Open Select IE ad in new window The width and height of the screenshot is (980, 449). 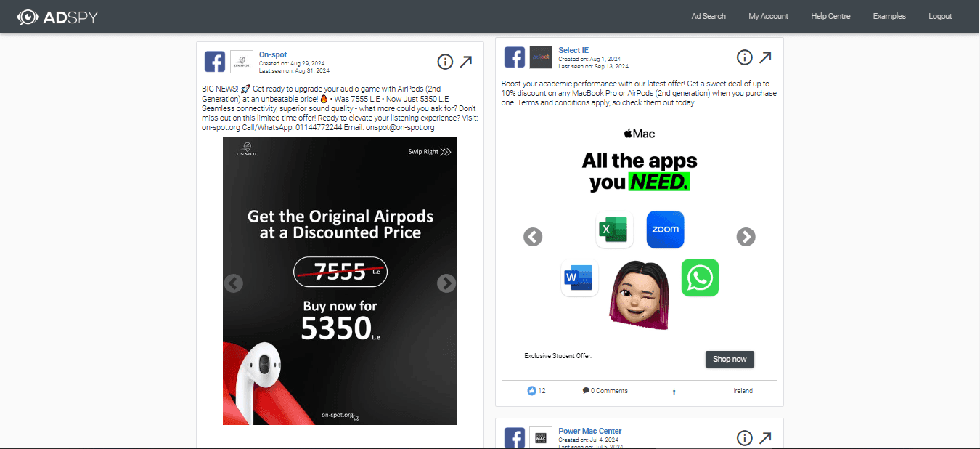tap(765, 57)
